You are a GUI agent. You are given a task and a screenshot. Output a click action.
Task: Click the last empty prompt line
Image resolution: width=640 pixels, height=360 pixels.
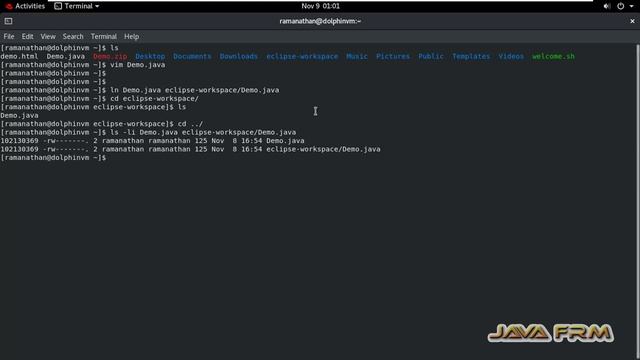pyautogui.click(x=53, y=158)
